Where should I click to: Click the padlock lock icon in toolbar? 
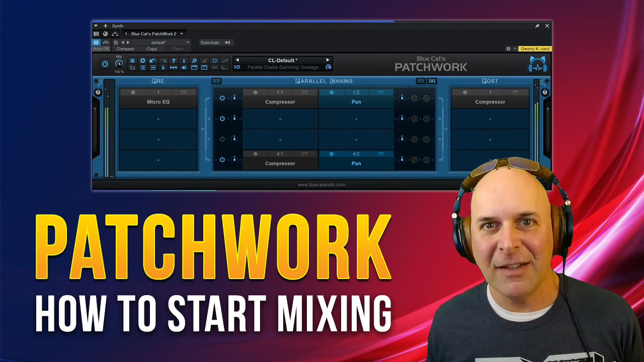(x=204, y=61)
